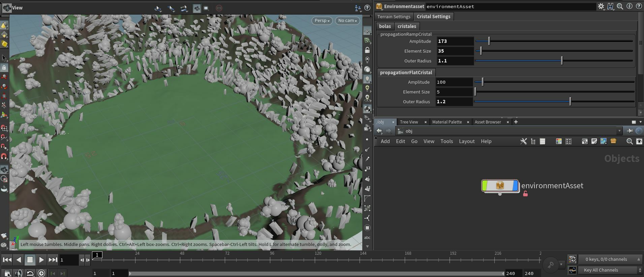Open the Layout menu in network editor

pyautogui.click(x=466, y=141)
